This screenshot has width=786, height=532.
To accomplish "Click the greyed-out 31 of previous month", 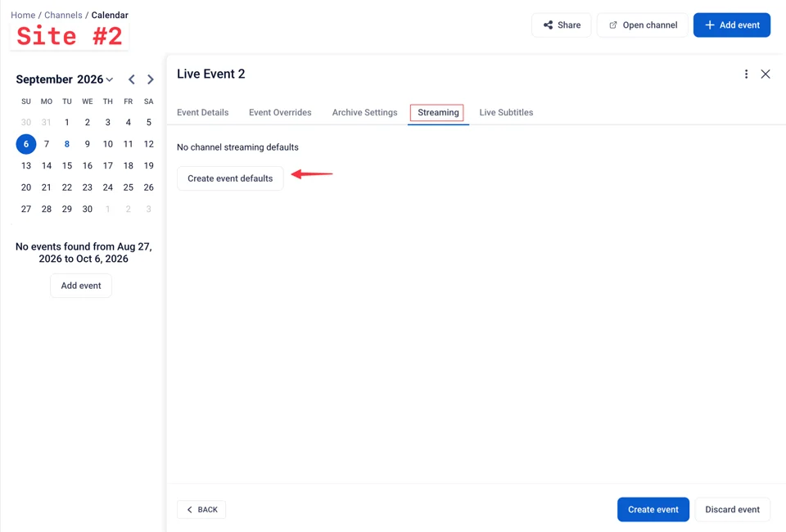I will tap(46, 122).
